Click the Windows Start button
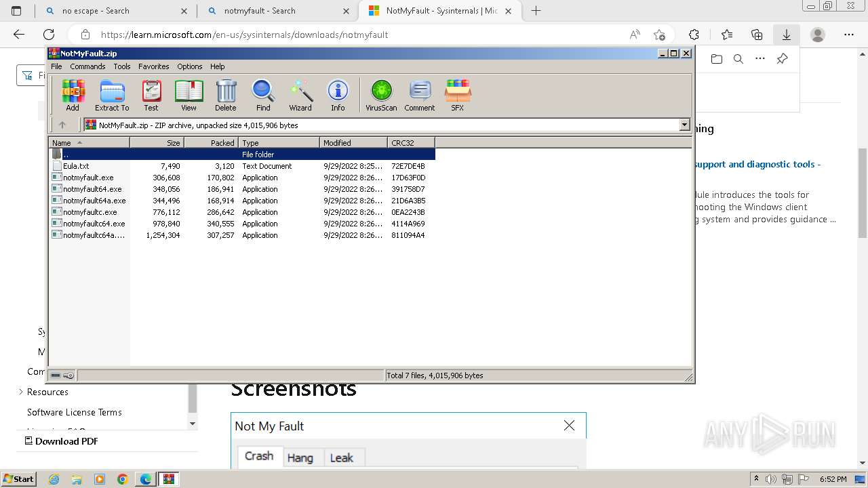868x488 pixels. 19,479
